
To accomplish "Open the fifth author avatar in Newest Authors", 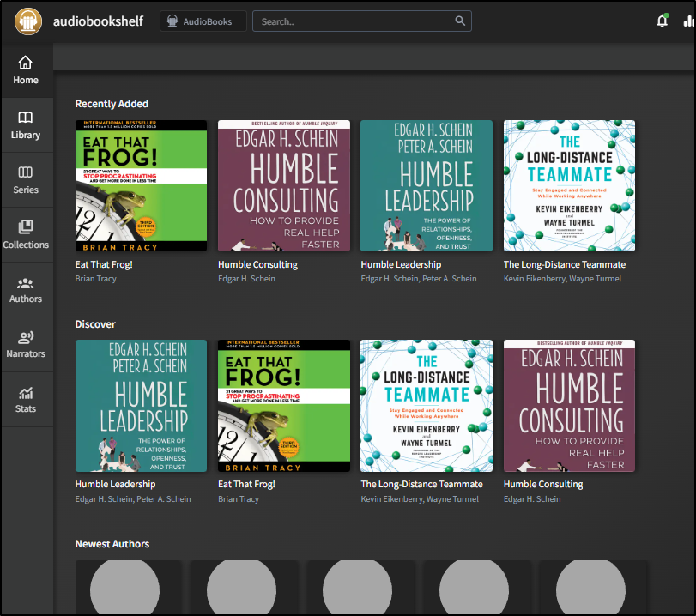I will 590,588.
